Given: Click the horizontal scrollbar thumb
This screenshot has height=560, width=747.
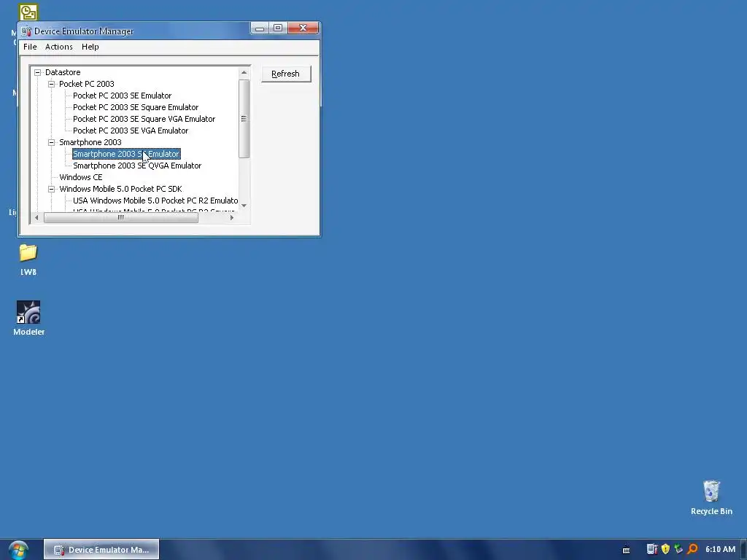Looking at the screenshot, I should coord(121,217).
